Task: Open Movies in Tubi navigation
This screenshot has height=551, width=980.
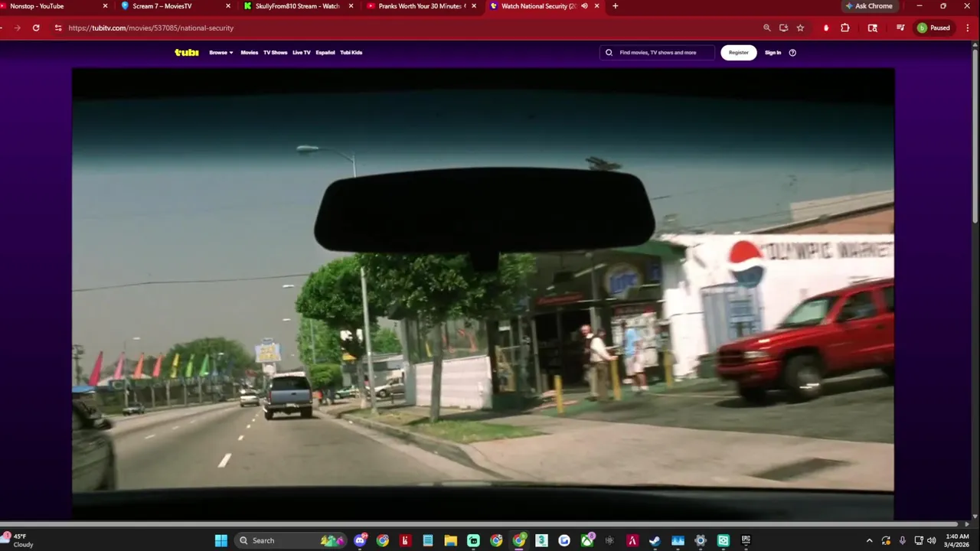Action: 250,53
